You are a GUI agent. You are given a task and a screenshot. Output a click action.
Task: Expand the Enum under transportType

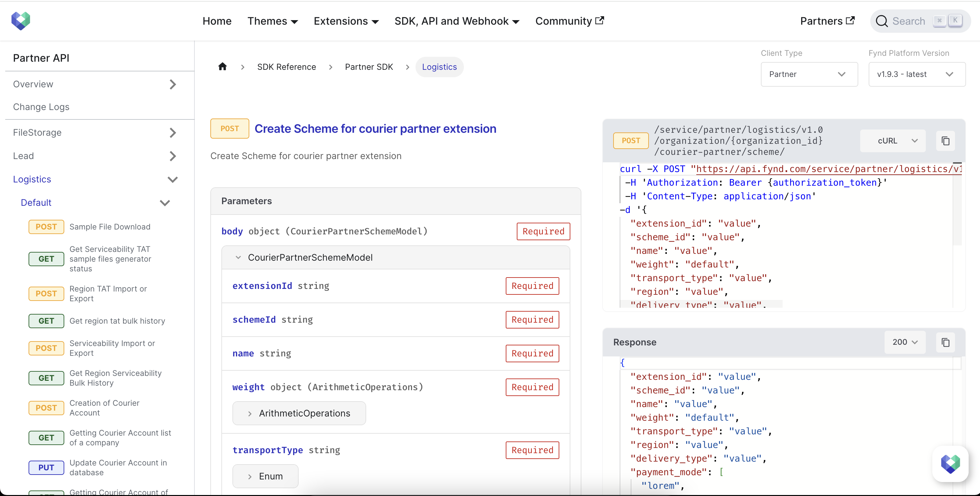(x=265, y=476)
